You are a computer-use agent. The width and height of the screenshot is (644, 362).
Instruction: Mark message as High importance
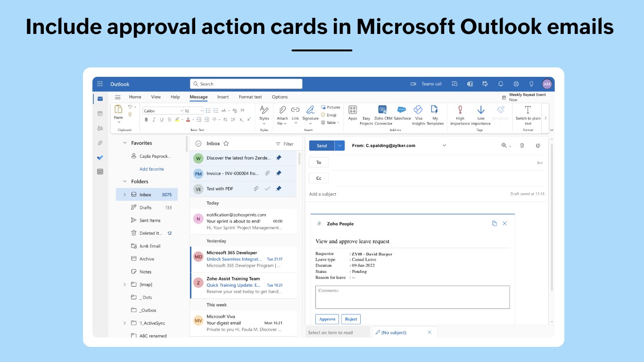460,115
